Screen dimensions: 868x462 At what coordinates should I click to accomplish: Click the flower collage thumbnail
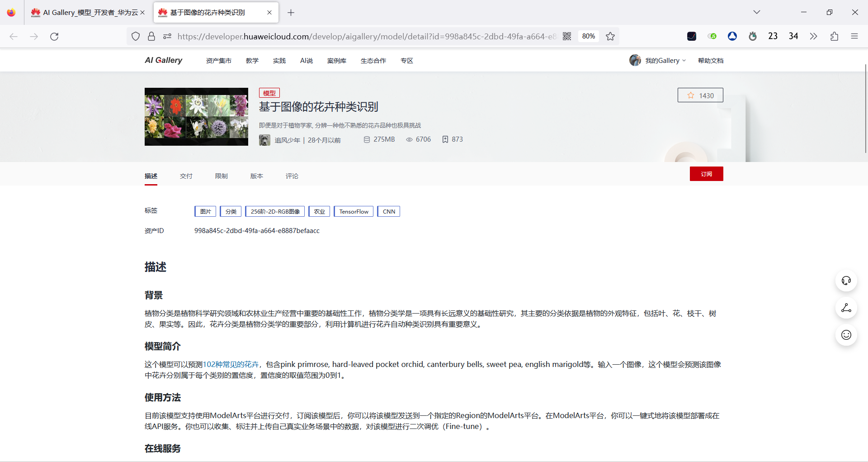(196, 116)
